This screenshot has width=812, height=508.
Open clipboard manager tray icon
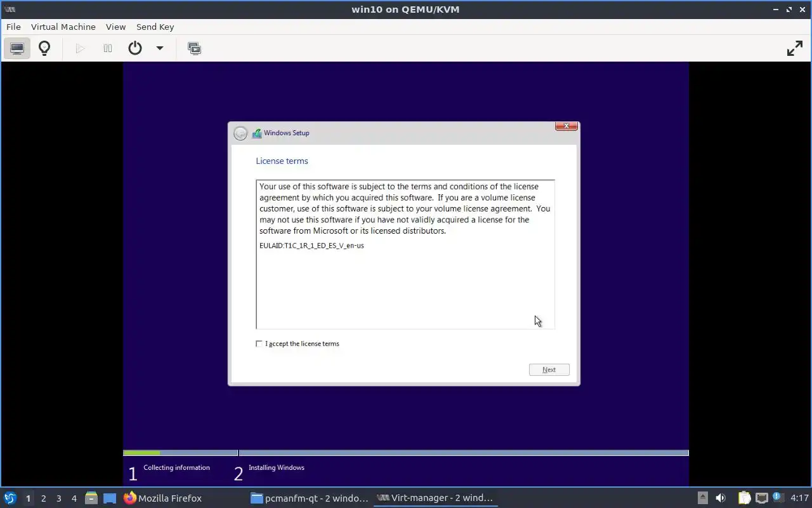point(744,498)
